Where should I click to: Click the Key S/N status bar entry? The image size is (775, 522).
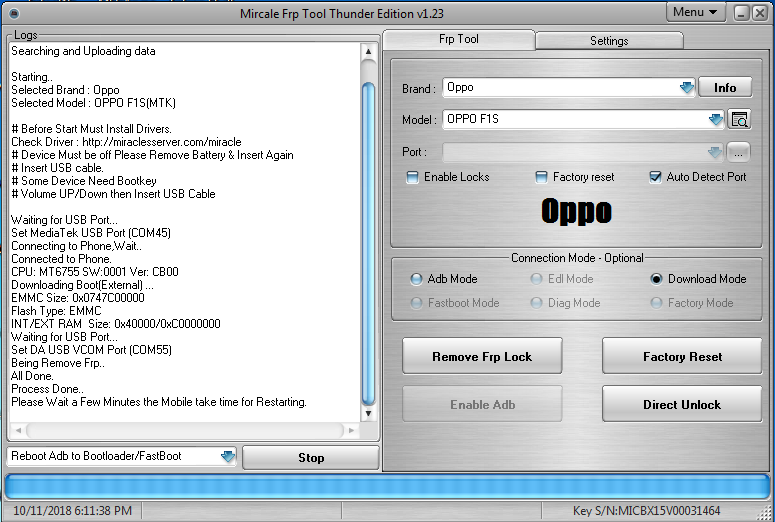646,511
